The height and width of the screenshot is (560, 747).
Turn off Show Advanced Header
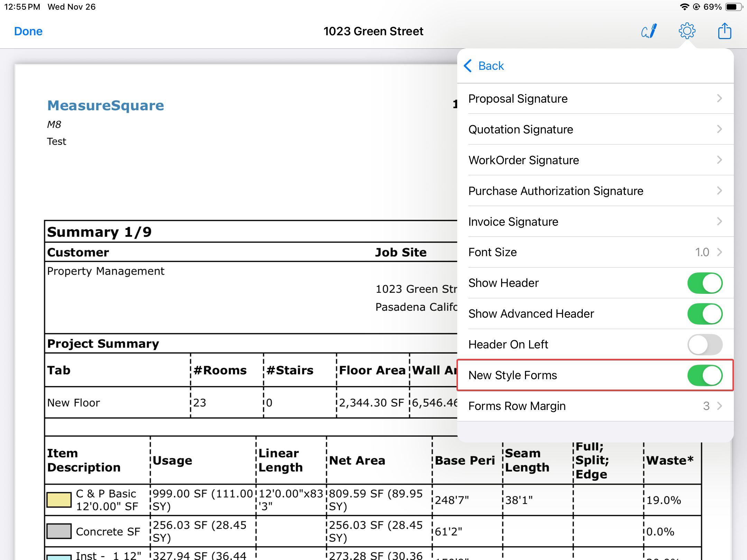pos(704,314)
